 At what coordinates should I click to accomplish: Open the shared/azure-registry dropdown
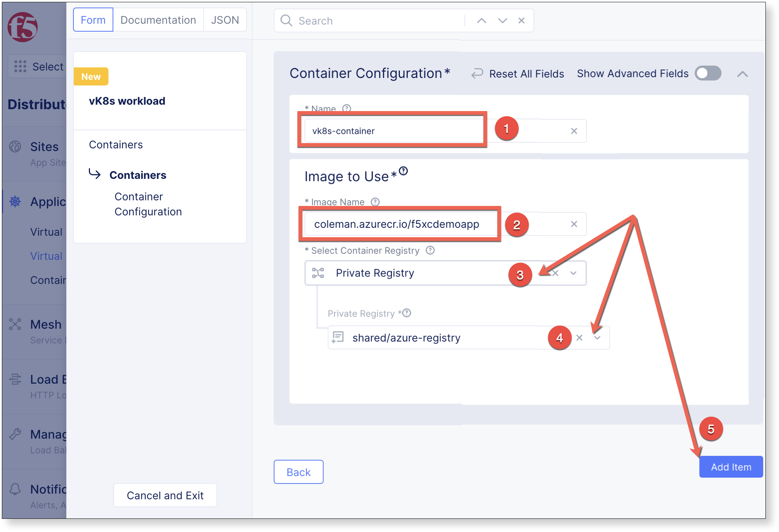click(x=597, y=338)
